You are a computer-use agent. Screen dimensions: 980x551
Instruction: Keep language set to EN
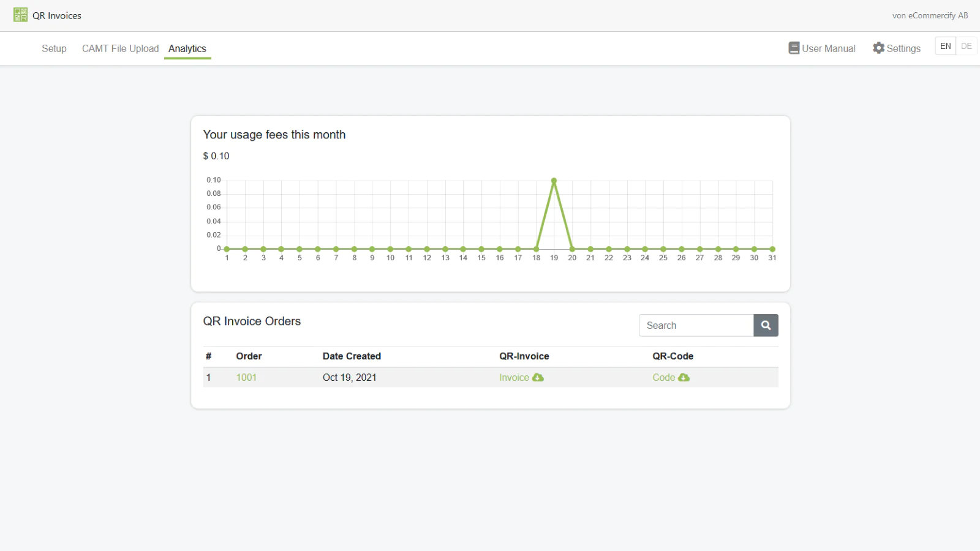tap(945, 46)
